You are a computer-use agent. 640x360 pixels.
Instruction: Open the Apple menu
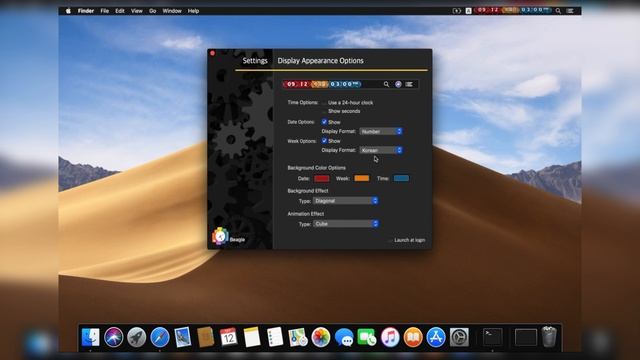[x=68, y=11]
